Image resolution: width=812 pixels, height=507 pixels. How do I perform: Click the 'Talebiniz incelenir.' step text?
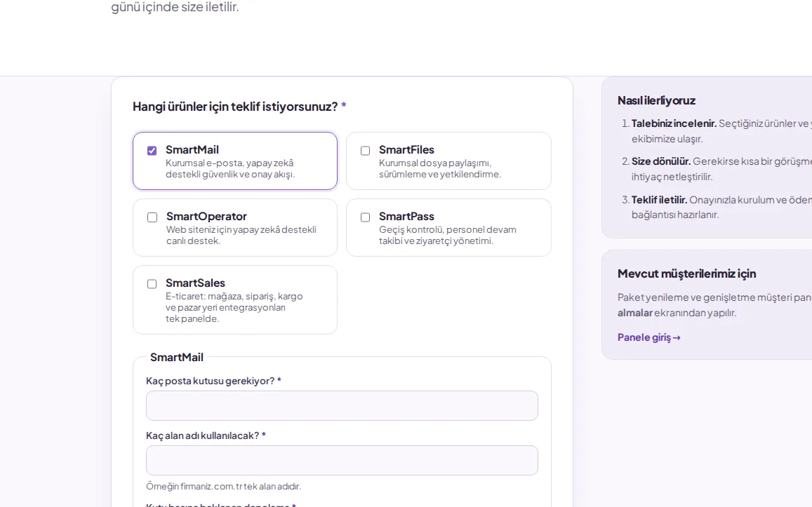coord(674,123)
